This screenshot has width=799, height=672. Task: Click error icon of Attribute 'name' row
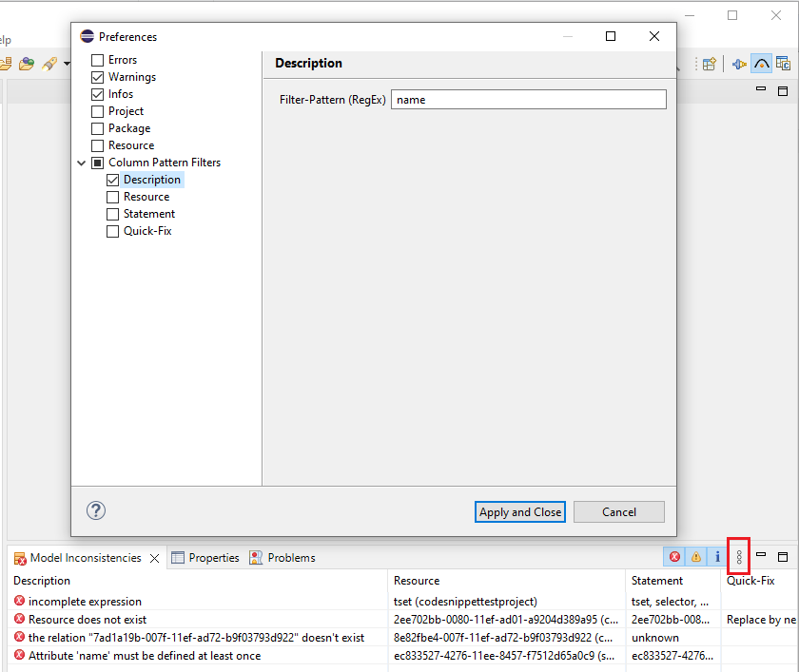pyautogui.click(x=19, y=655)
